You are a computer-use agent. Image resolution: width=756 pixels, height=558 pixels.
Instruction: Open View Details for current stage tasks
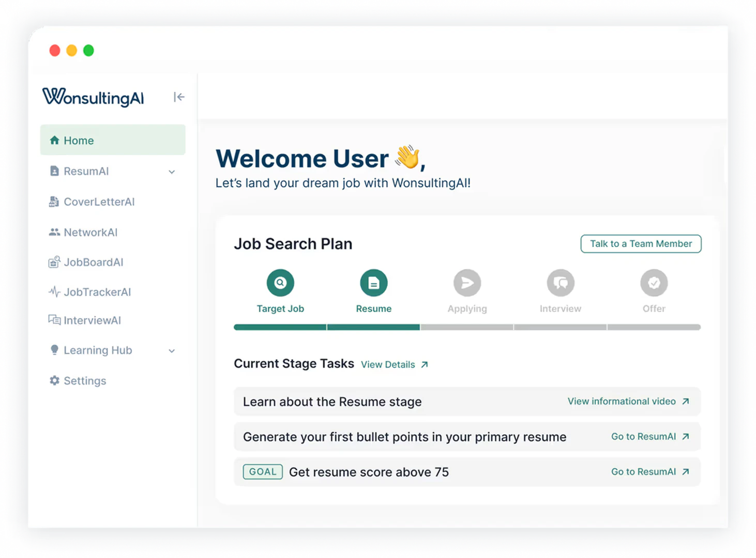click(394, 365)
